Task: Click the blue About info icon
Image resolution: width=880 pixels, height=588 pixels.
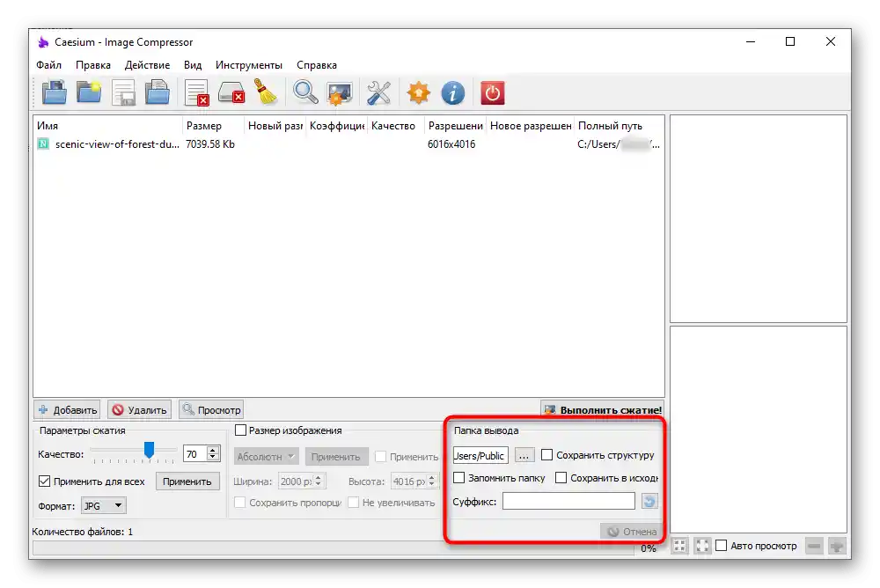Action: [x=453, y=92]
